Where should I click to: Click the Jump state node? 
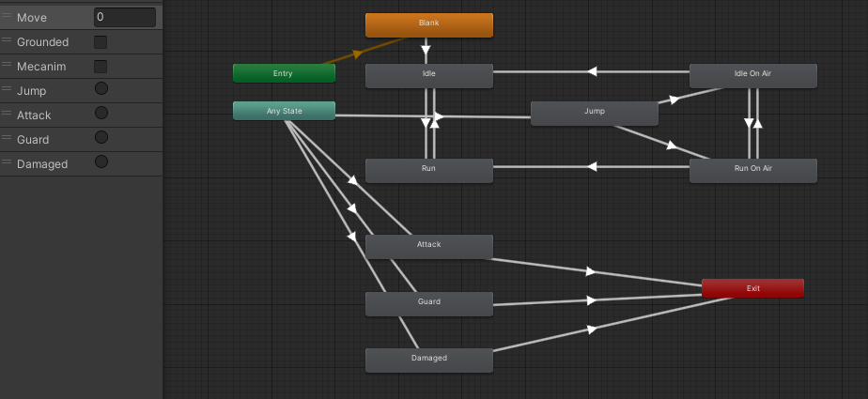pyautogui.click(x=594, y=112)
